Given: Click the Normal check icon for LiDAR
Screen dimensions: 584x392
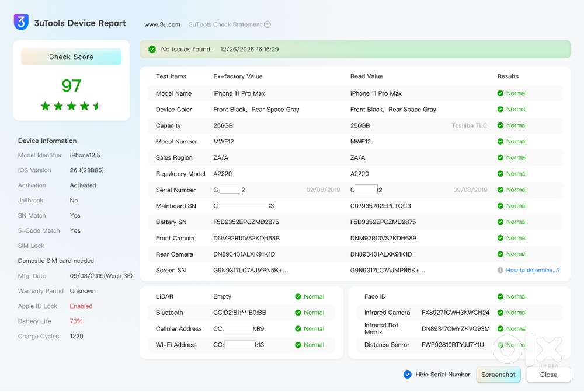Looking at the screenshot, I should (x=298, y=296).
